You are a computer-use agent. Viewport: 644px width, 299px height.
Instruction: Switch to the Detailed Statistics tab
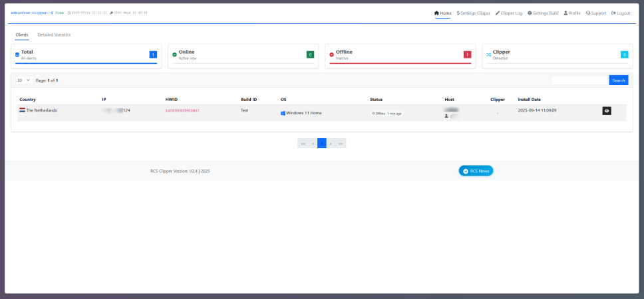[54, 35]
